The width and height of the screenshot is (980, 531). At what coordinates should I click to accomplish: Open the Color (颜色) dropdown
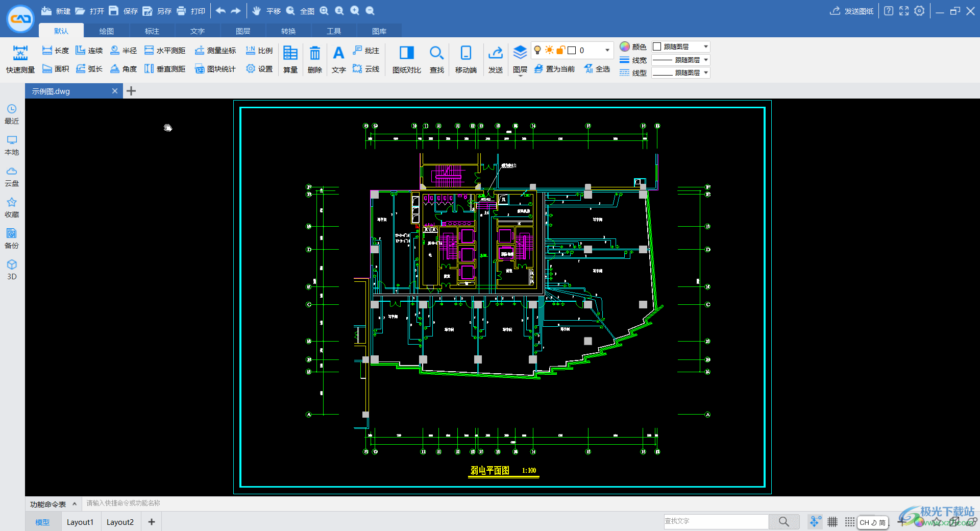pos(681,46)
